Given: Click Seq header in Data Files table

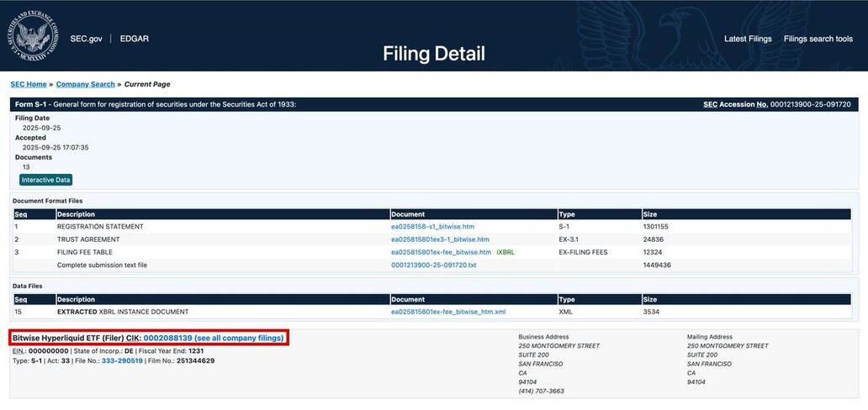Looking at the screenshot, I should coord(20,299).
